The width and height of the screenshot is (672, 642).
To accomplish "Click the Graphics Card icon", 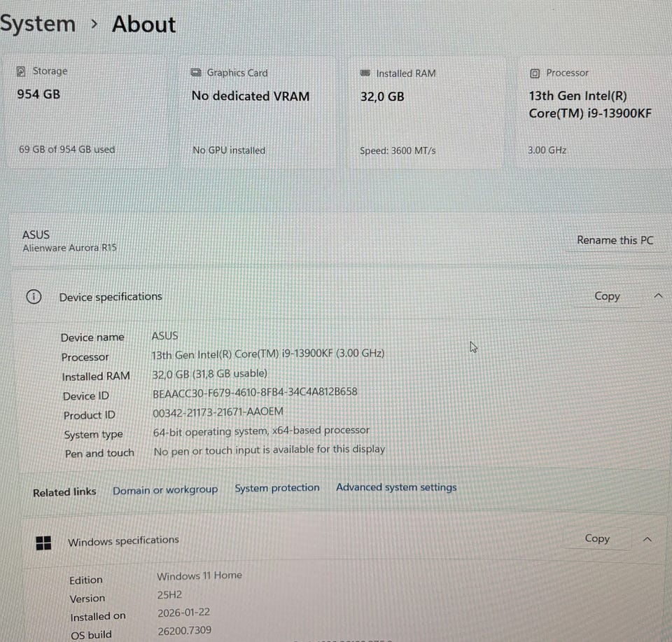I will (196, 72).
